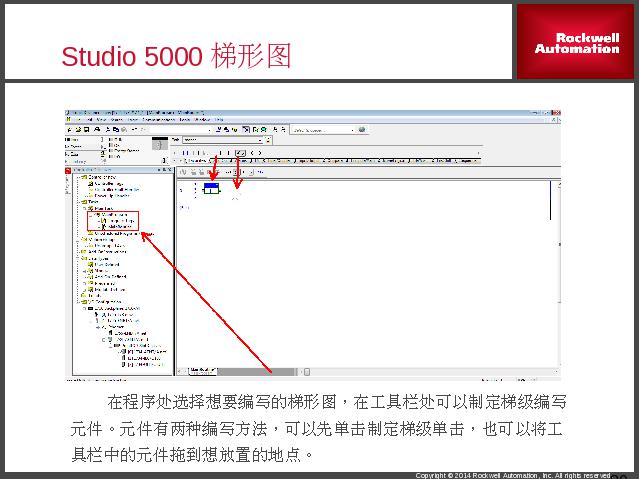This screenshot has width=640, height=480.
Task: Click the blue selected instruction on rung 0
Action: click(211, 189)
